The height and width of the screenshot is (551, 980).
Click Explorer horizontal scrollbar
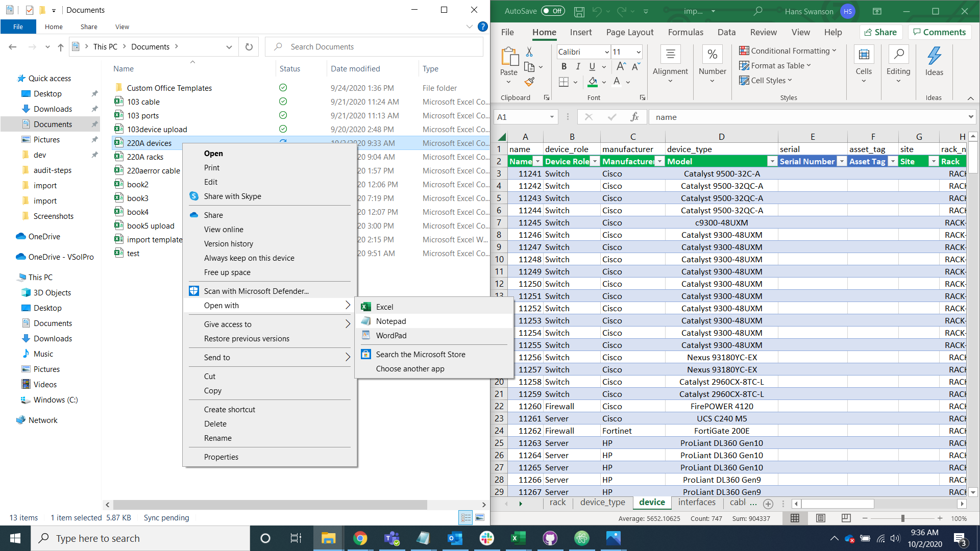point(270,505)
